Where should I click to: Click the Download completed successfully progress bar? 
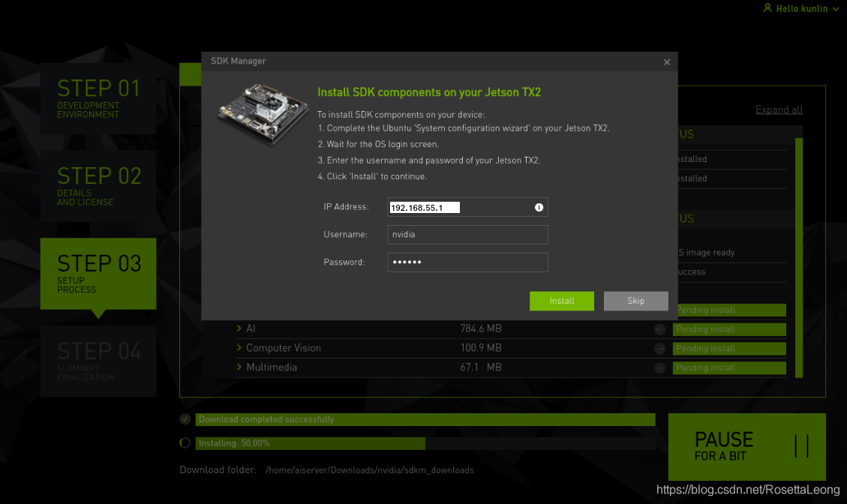click(425, 419)
